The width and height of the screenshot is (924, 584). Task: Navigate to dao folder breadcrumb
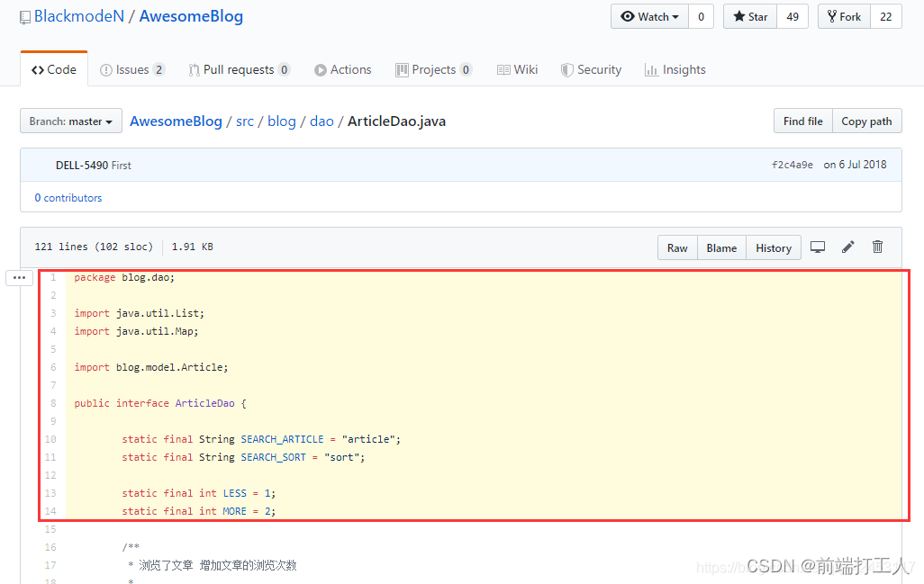coord(322,121)
